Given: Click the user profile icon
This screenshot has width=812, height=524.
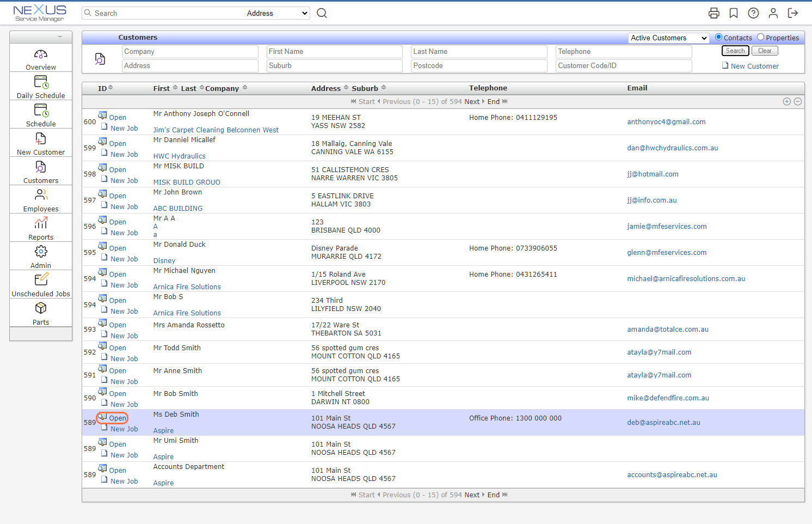Looking at the screenshot, I should coord(773,13).
